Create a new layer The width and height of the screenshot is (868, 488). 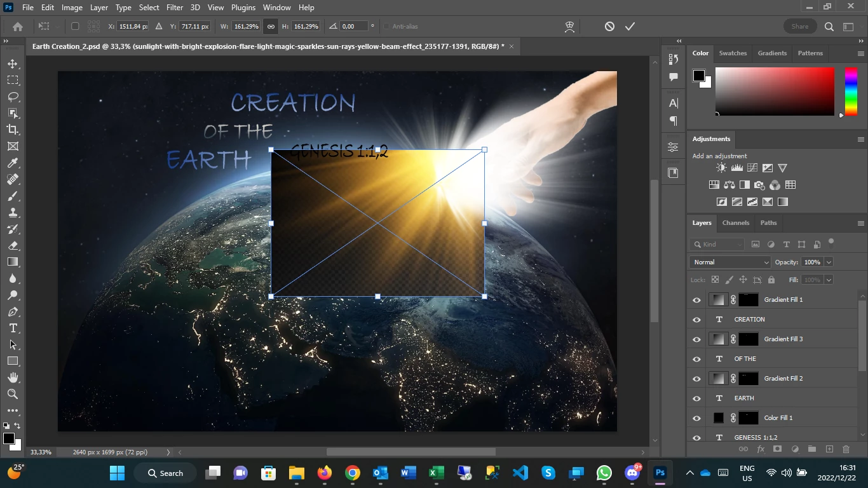click(x=829, y=449)
